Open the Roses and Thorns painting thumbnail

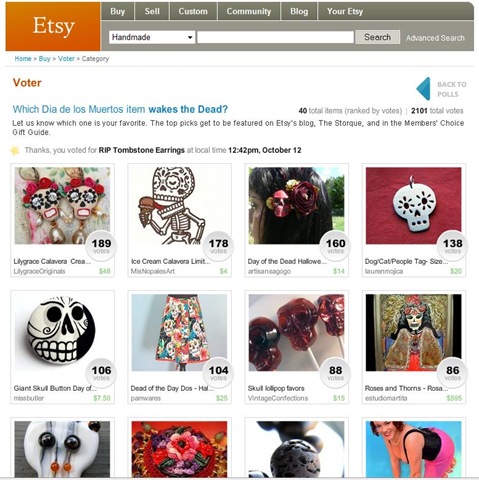[x=413, y=332]
